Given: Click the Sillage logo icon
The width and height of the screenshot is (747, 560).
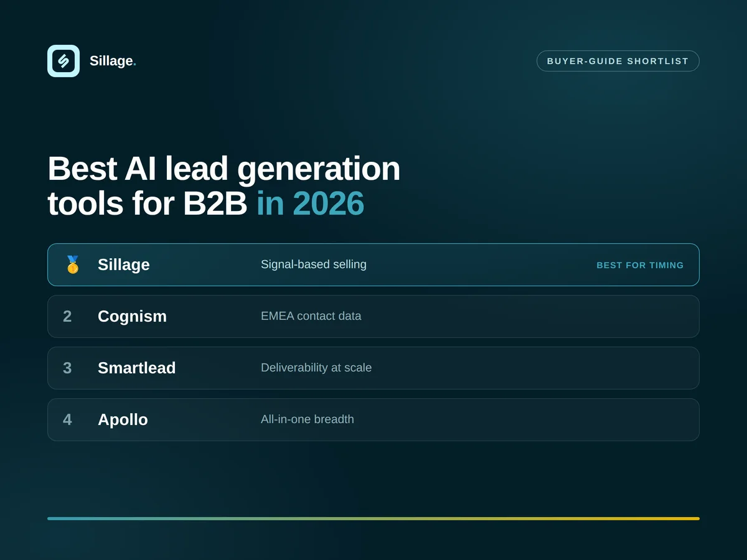Looking at the screenshot, I should tap(63, 61).
